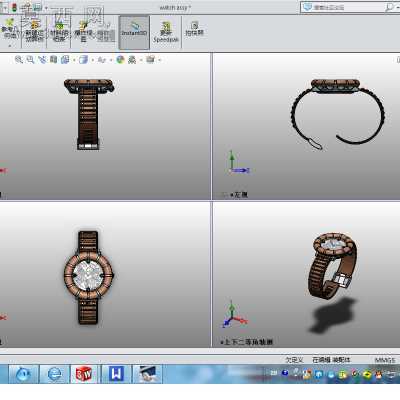This screenshot has width=400, height=400.
Task: Click the 在编辑 装配体 status text
Action: click(331, 360)
